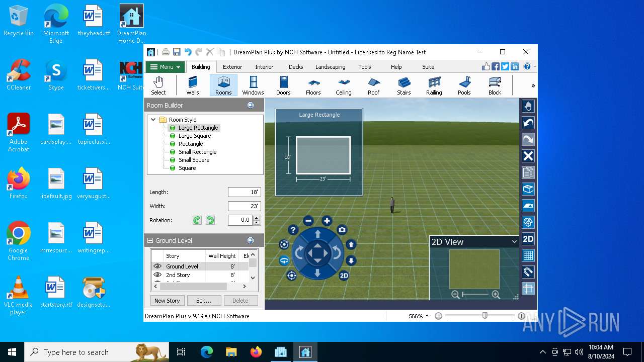Choose the Railing tool
The width and height of the screenshot is (644, 362).
point(434,85)
